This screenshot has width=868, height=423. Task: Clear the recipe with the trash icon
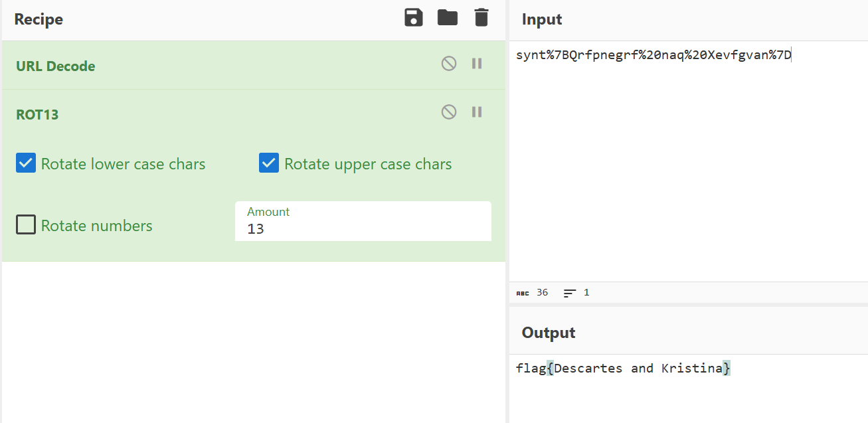tap(481, 18)
